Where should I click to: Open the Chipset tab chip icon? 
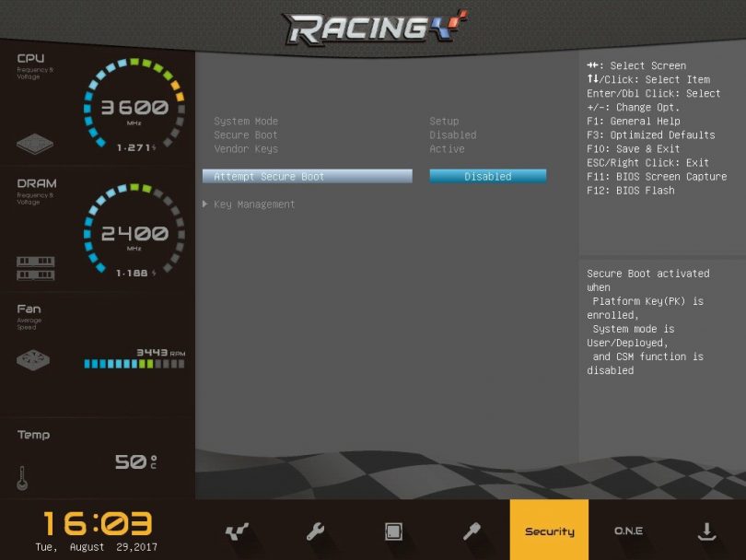(x=393, y=531)
